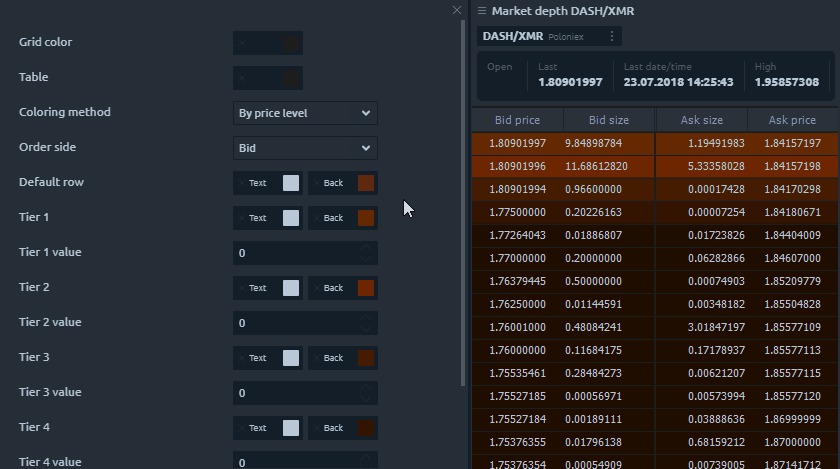
Task: Clear the Grid color using its X icon
Action: click(x=242, y=43)
